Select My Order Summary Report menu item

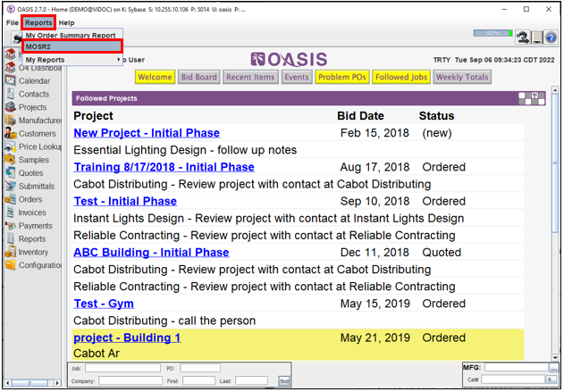point(72,35)
